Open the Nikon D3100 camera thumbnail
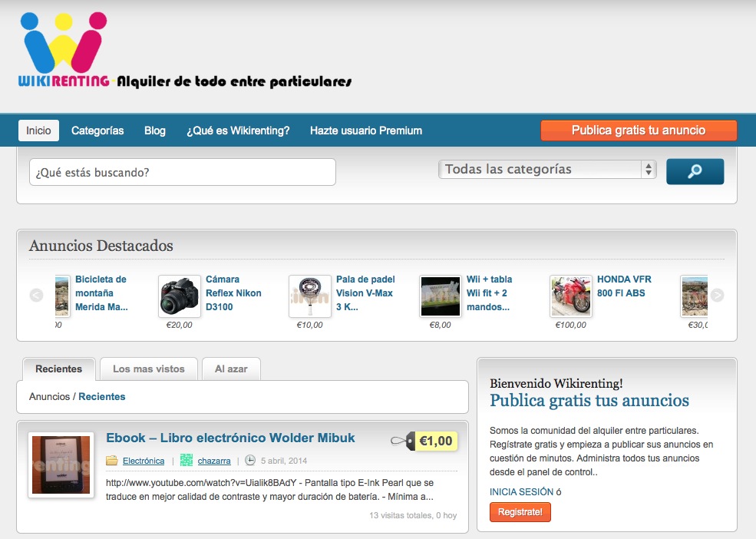The height and width of the screenshot is (539, 756). (x=180, y=296)
